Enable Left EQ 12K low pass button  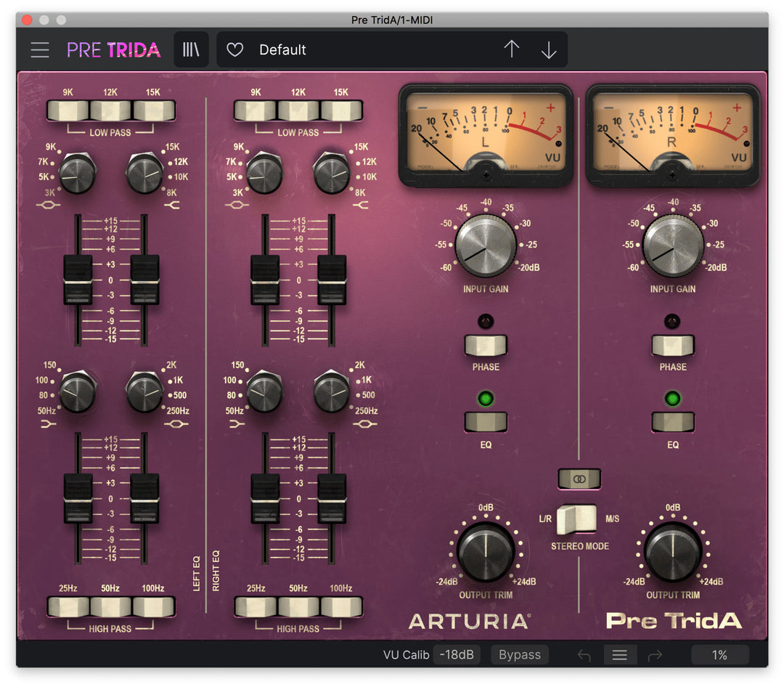tap(110, 110)
